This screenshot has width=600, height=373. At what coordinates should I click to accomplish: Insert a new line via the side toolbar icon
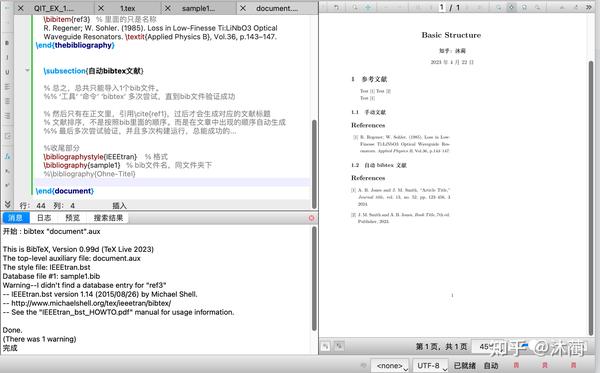click(7, 136)
